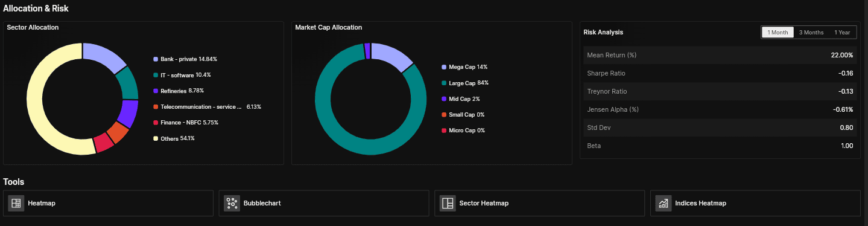Image resolution: width=868 pixels, height=226 pixels.
Task: Open the Sector Heatmap icon
Action: tap(448, 203)
